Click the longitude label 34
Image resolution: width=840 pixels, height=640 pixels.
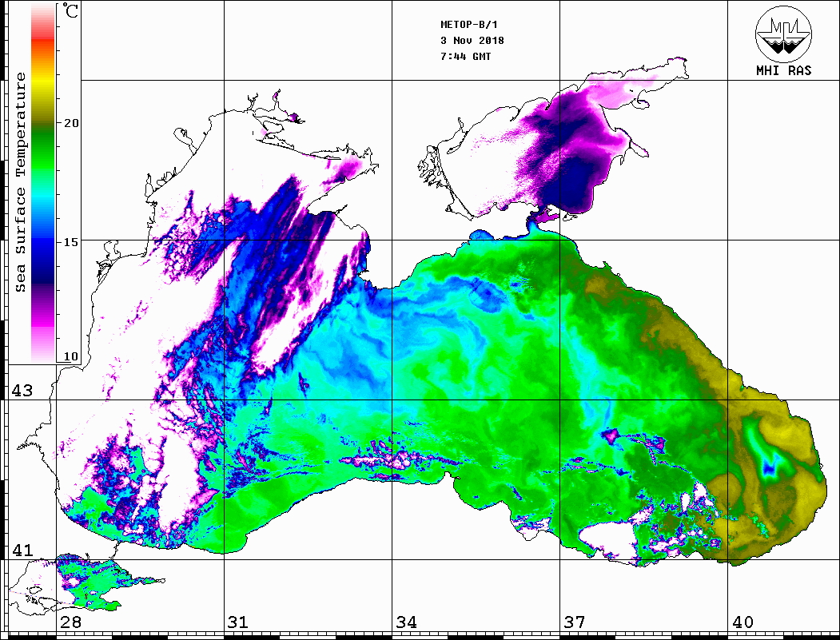click(x=407, y=622)
